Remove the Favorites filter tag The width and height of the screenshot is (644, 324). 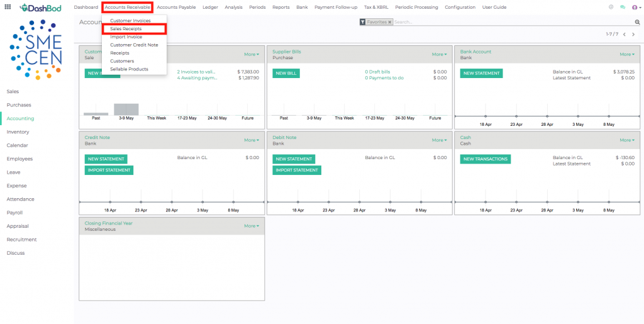tap(390, 22)
